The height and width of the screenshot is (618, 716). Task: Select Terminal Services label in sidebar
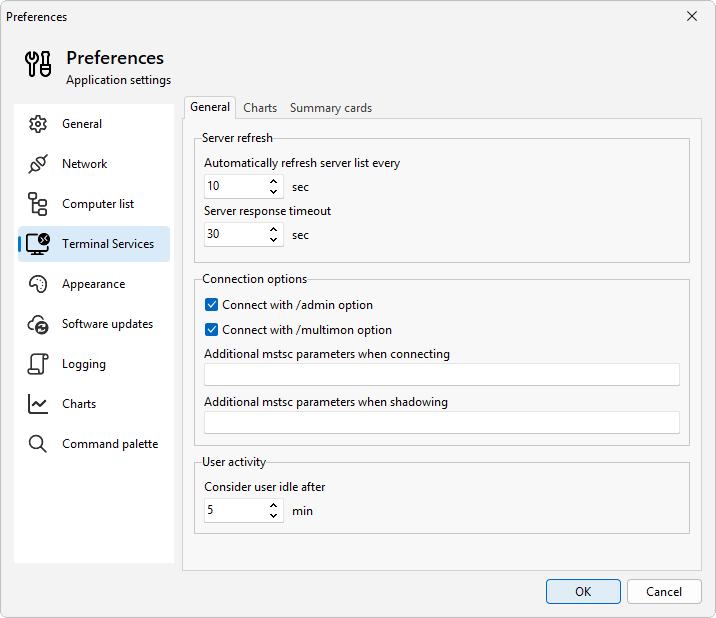[x=108, y=244]
